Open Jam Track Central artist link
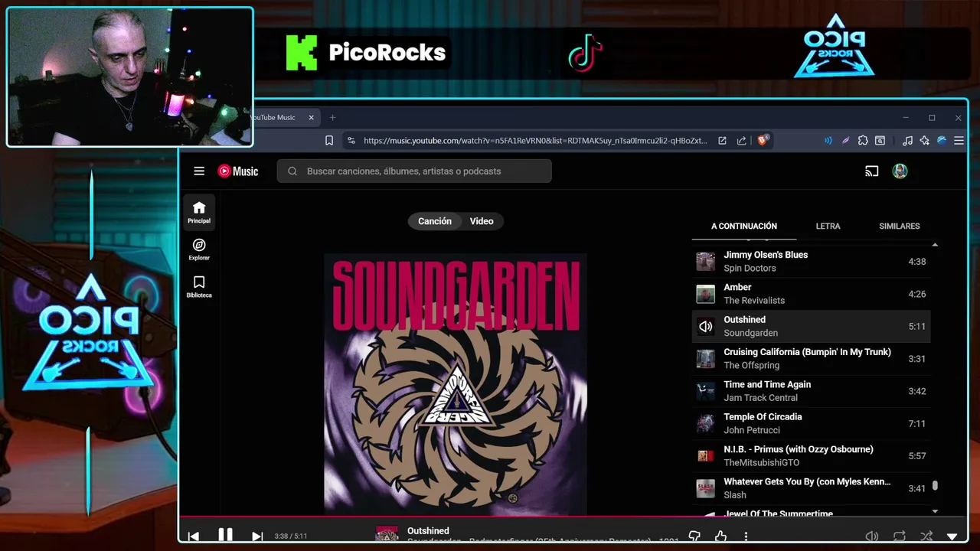Image resolution: width=980 pixels, height=551 pixels. pos(761,398)
